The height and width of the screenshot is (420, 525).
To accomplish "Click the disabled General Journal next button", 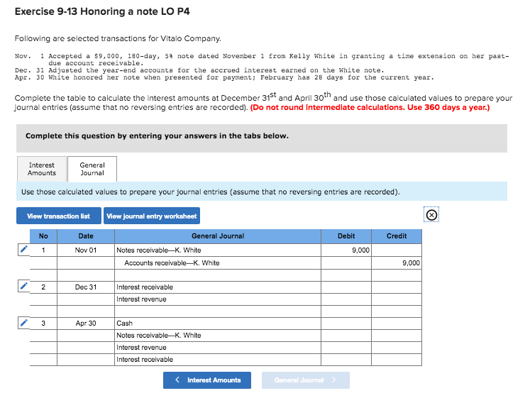I will [306, 380].
